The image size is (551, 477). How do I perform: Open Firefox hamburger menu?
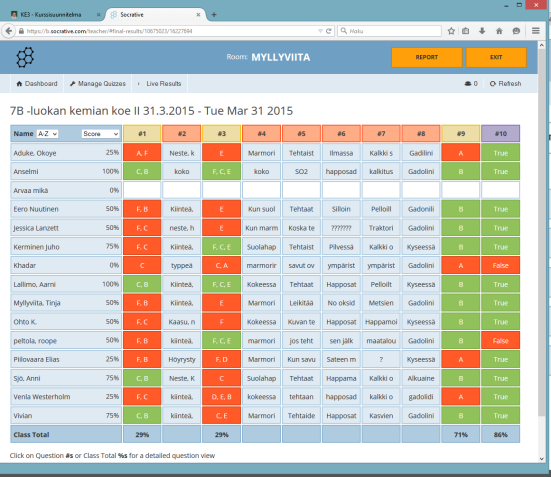point(536,31)
